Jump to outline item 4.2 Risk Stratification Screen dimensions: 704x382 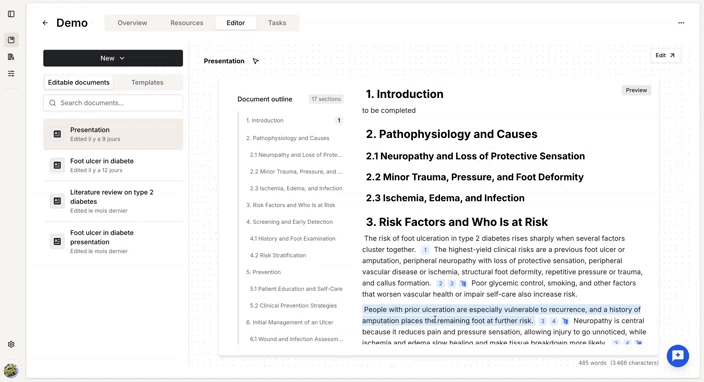point(278,255)
